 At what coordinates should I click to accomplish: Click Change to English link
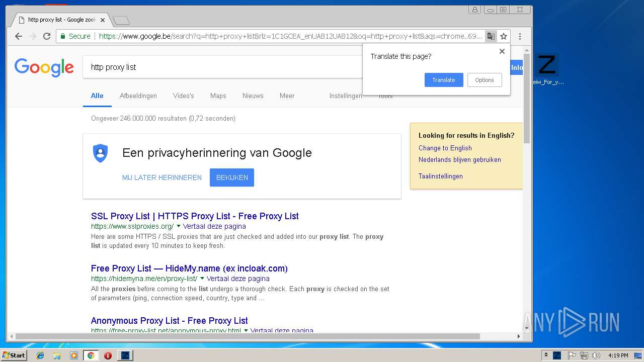(x=445, y=148)
